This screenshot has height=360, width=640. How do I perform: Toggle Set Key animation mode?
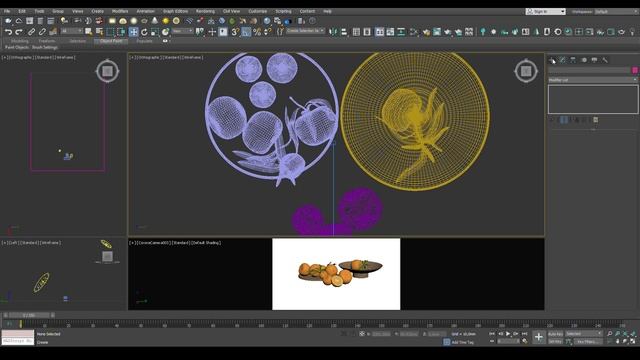click(x=555, y=341)
